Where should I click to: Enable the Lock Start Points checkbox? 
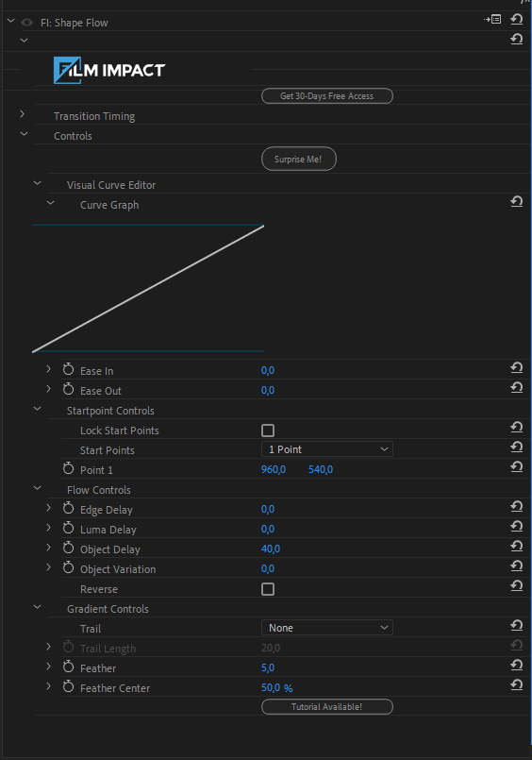pos(268,431)
